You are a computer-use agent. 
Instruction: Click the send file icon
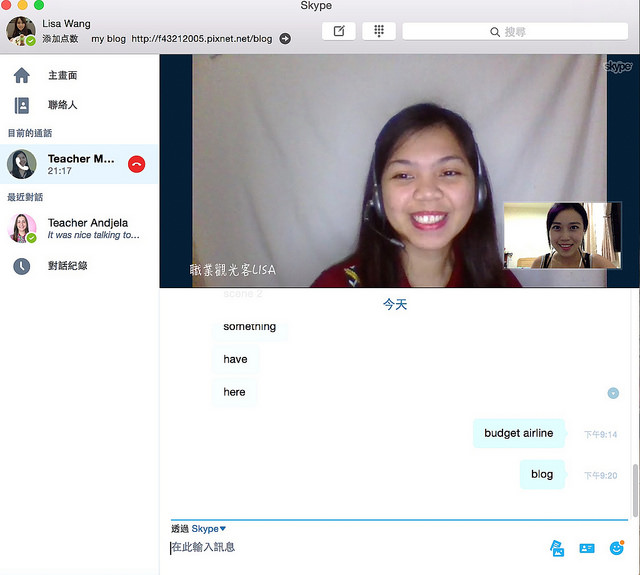pyautogui.click(x=557, y=548)
